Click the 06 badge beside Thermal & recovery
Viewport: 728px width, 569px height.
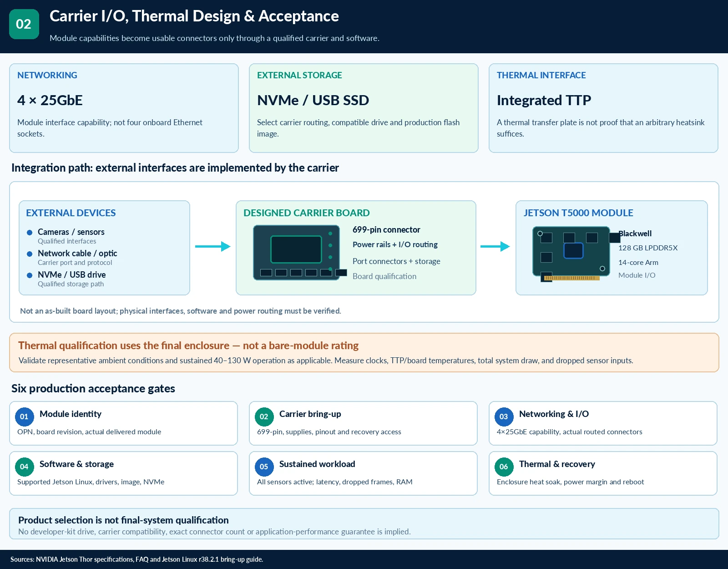(504, 467)
